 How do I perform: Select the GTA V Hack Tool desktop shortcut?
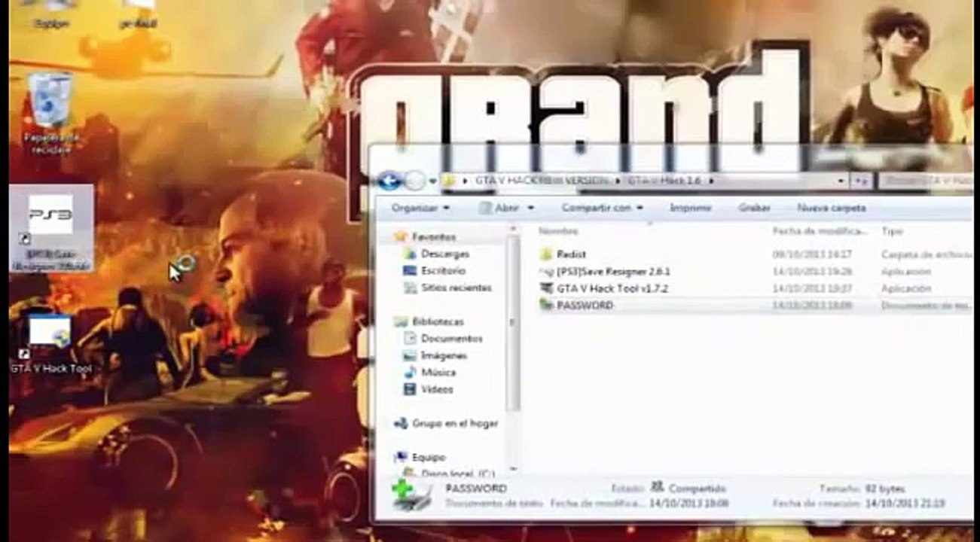pyautogui.click(x=51, y=344)
